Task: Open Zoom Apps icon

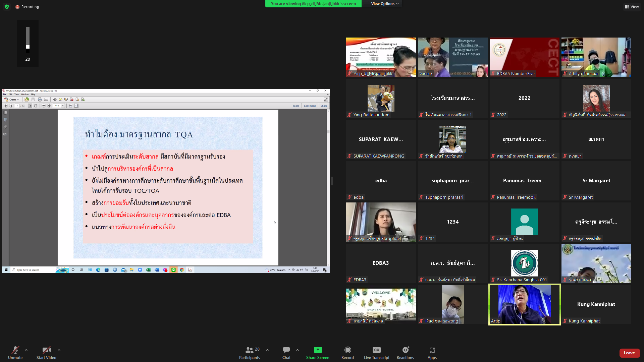Action: tap(432, 353)
